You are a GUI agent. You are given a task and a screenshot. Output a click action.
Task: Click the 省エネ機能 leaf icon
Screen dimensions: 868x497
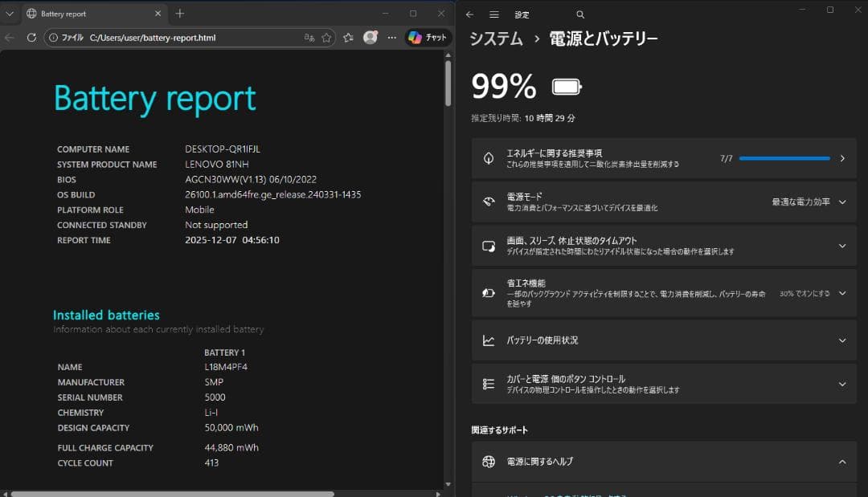(488, 292)
